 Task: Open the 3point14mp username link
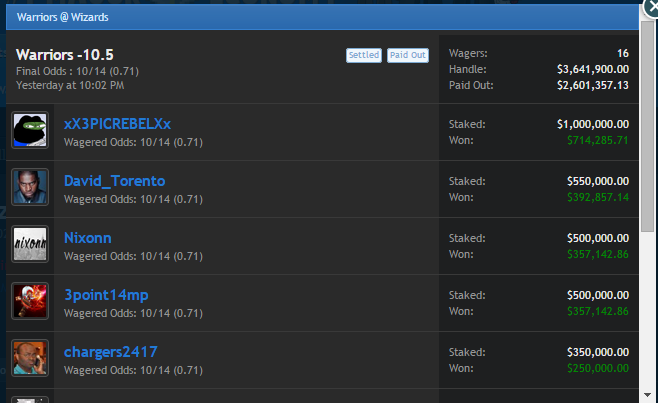[106, 295]
